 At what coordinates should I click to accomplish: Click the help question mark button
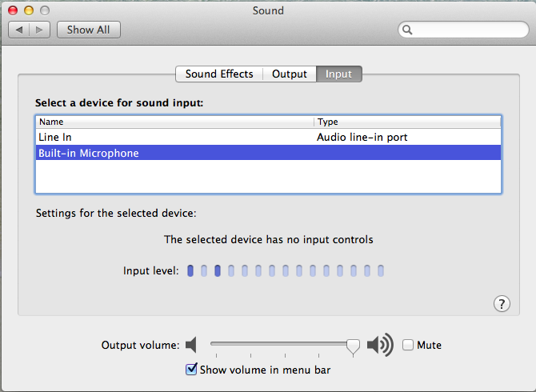502,303
